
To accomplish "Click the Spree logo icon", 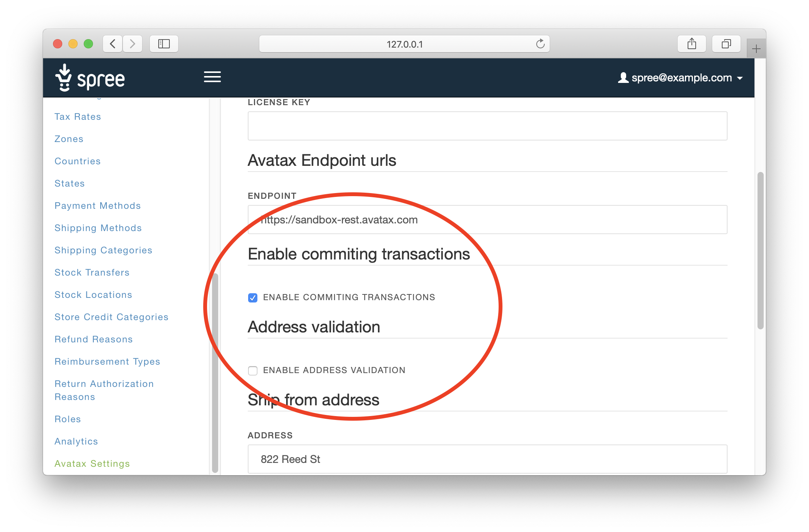I will coord(63,78).
